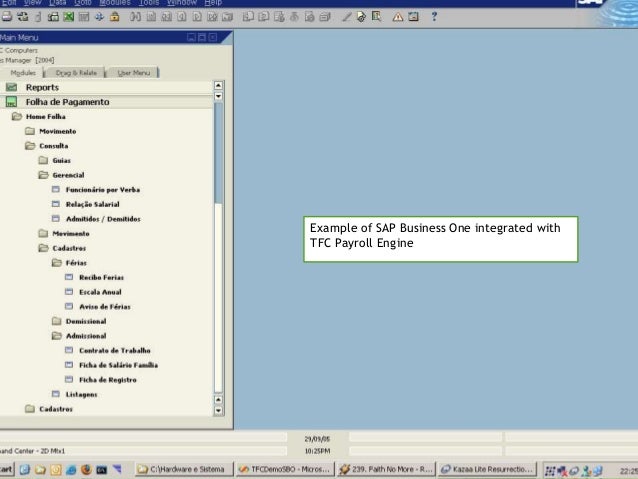
Task: Collapse the Gerencial folder
Action: 44,175
